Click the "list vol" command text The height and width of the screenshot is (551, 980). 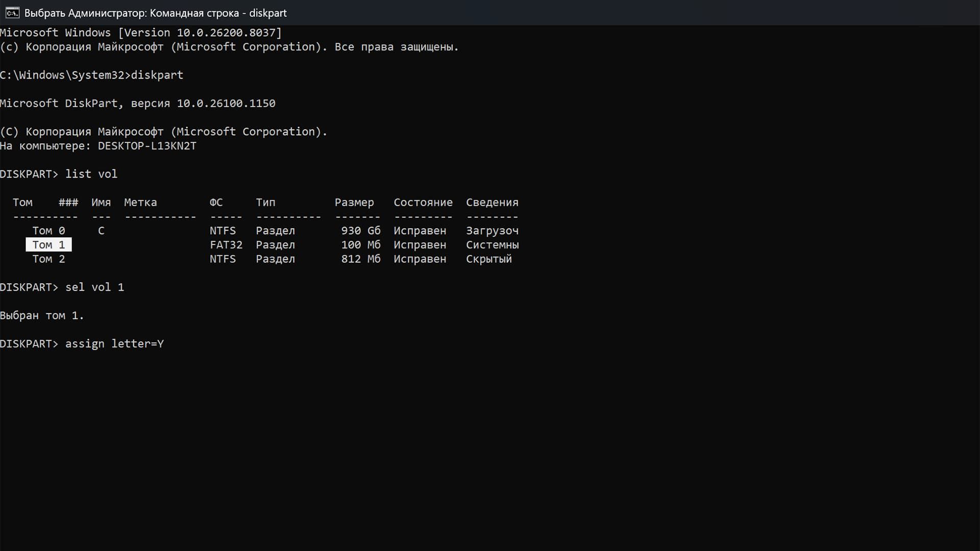pyautogui.click(x=91, y=173)
